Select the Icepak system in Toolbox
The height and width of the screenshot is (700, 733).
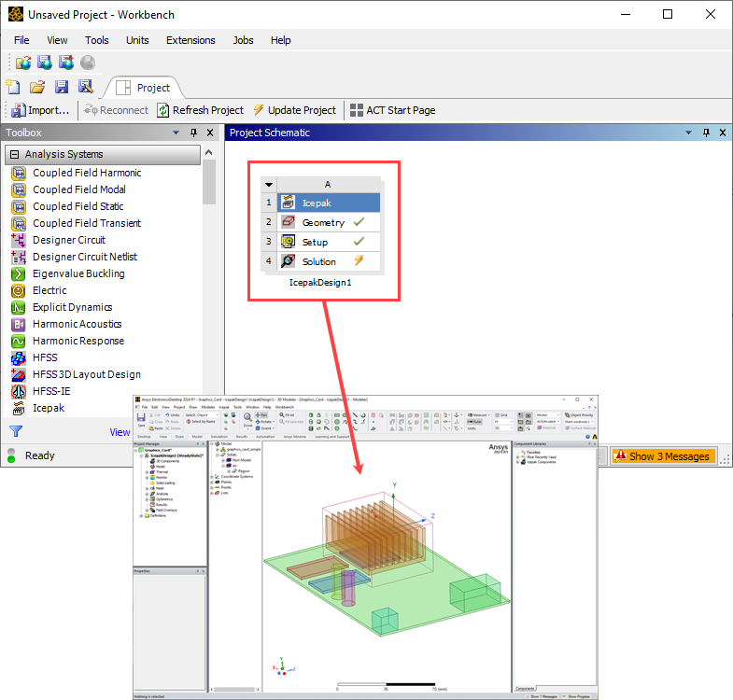tap(38, 409)
